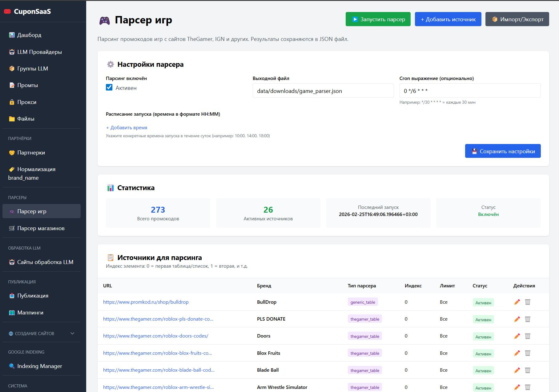The height and width of the screenshot is (392, 559).
Task: Click the trash delete icon for BullDrop
Action: click(527, 302)
